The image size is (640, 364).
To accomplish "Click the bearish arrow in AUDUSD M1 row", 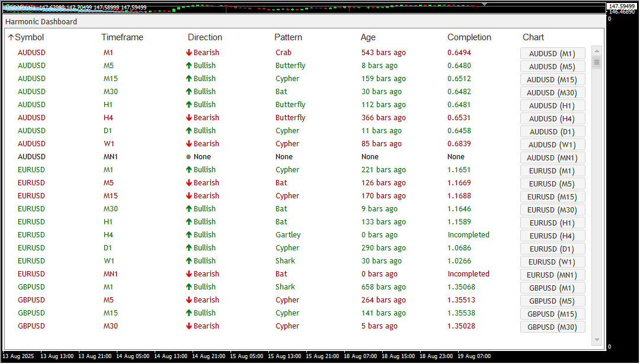I will point(188,53).
